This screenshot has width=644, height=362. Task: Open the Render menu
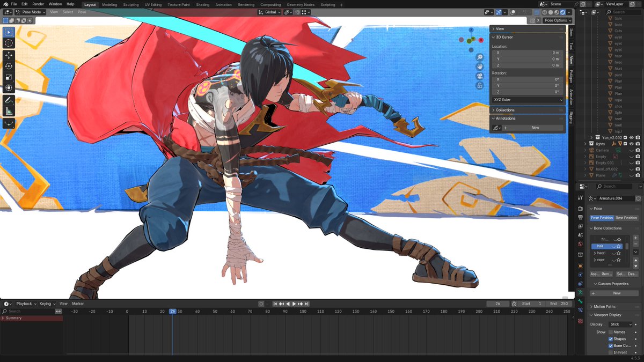coord(38,4)
